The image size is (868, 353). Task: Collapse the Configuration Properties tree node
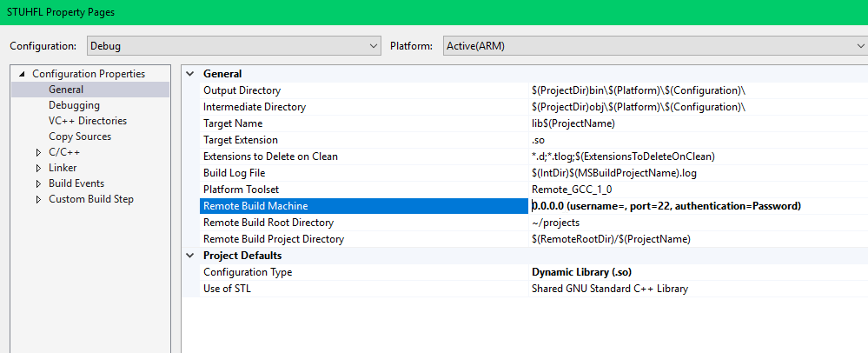tap(22, 74)
